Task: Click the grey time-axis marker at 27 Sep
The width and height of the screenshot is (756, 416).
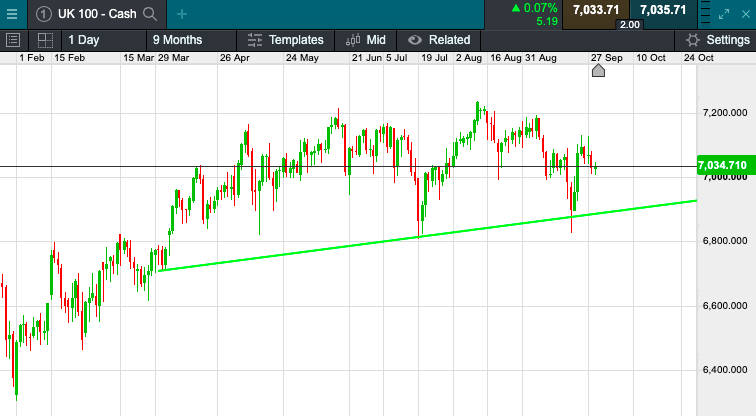Action: pos(599,69)
